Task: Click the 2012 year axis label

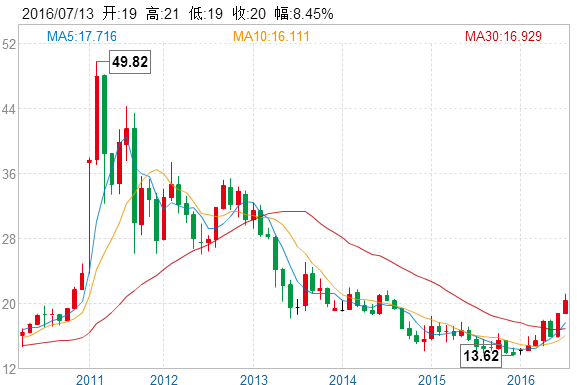Action: [x=164, y=379]
